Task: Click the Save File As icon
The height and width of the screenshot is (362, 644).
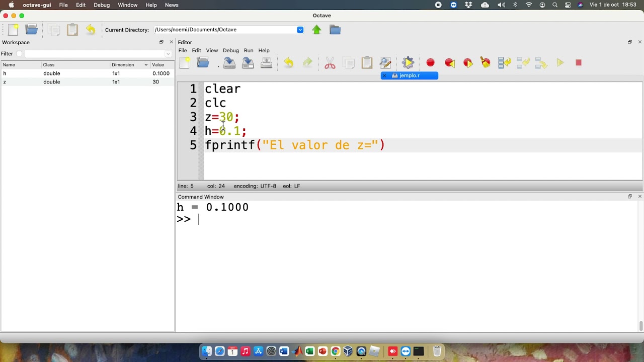Action: (x=248, y=63)
